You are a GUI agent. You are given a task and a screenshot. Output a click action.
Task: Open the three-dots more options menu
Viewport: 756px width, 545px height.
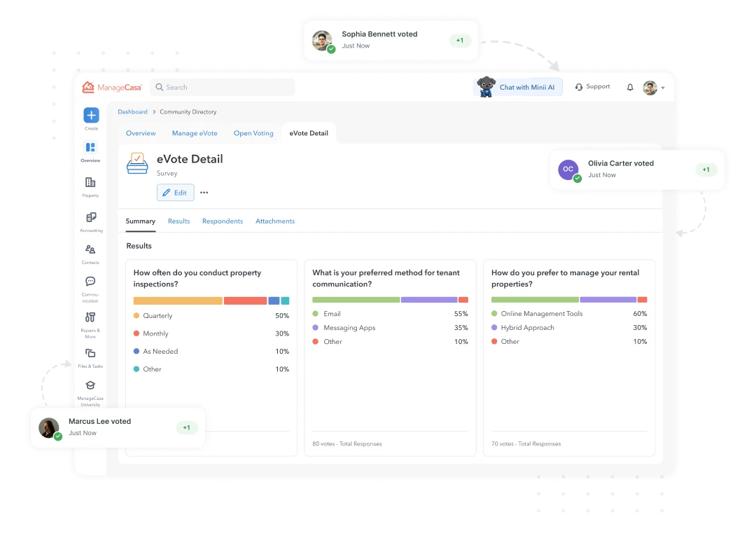[204, 193]
